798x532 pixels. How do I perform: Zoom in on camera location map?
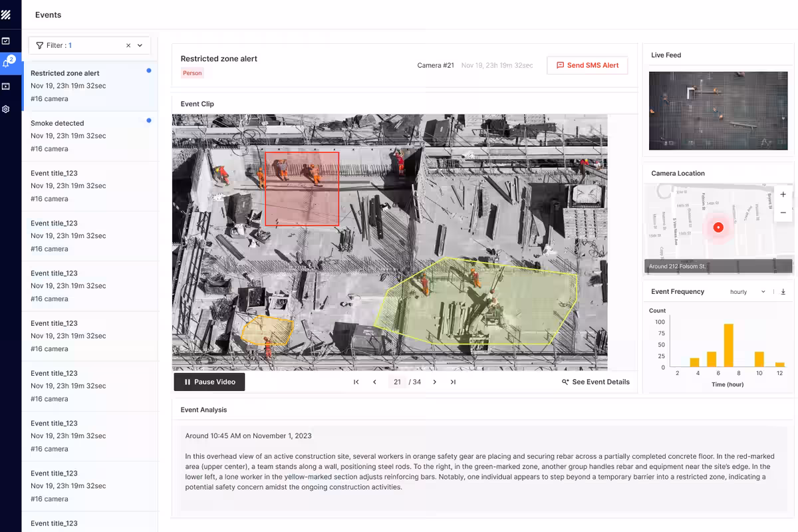(x=783, y=195)
